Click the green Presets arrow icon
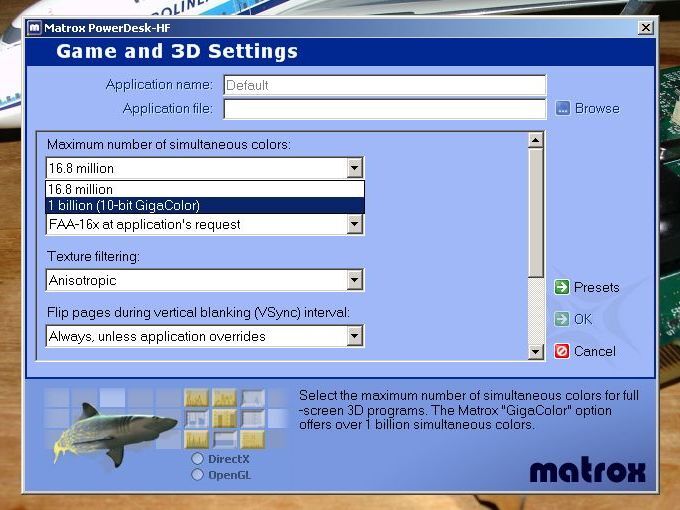Viewport: 680px width, 510px height. tap(562, 287)
